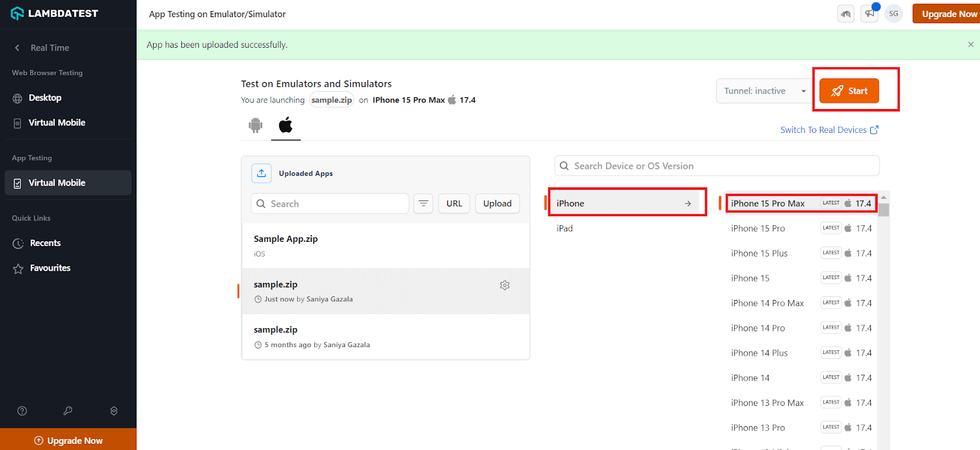
Task: Click the sidebar settings hexagon icon
Action: click(114, 411)
